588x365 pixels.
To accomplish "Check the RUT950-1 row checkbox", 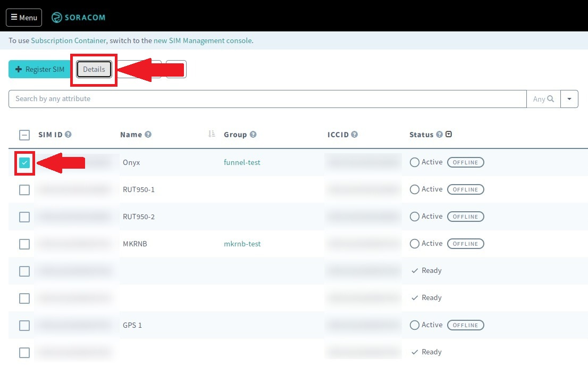I will pyautogui.click(x=24, y=189).
